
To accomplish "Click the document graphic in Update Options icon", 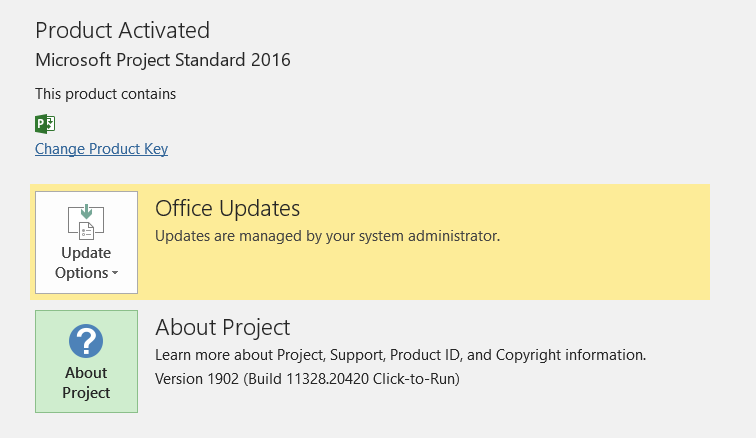I will point(86,231).
